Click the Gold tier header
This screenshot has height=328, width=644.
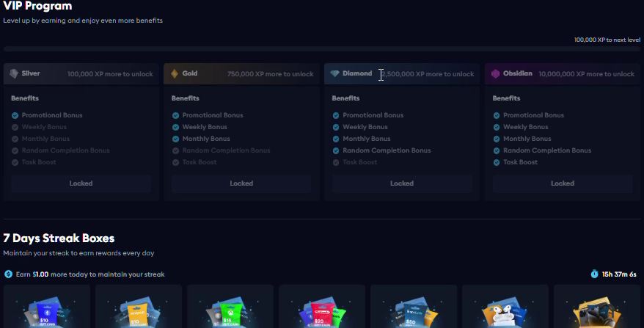click(241, 73)
